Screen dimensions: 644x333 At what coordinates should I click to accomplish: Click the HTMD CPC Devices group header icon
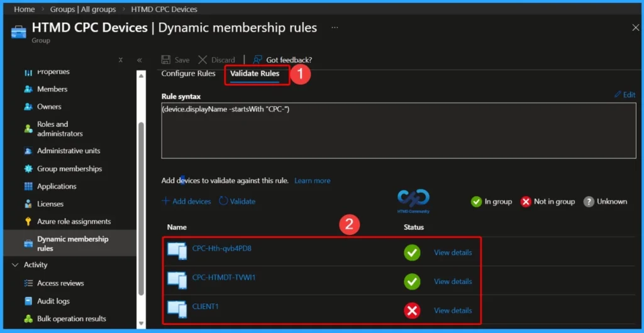[18, 32]
